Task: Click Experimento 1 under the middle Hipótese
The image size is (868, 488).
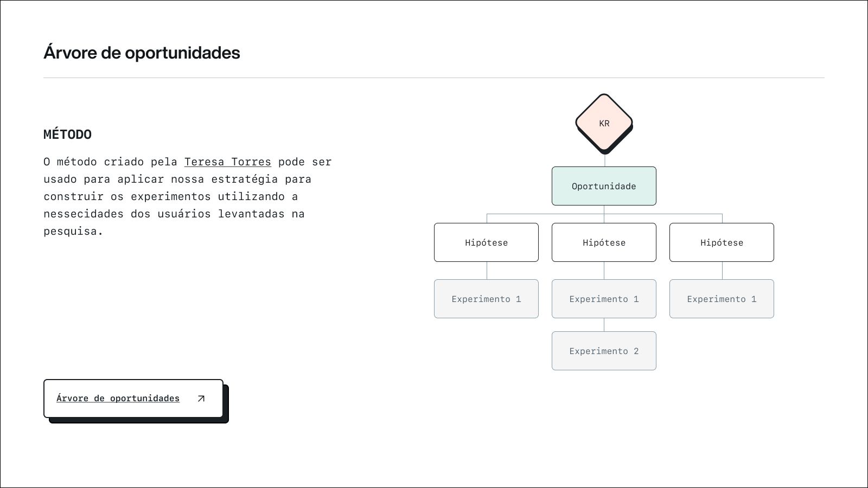Action: tap(604, 299)
